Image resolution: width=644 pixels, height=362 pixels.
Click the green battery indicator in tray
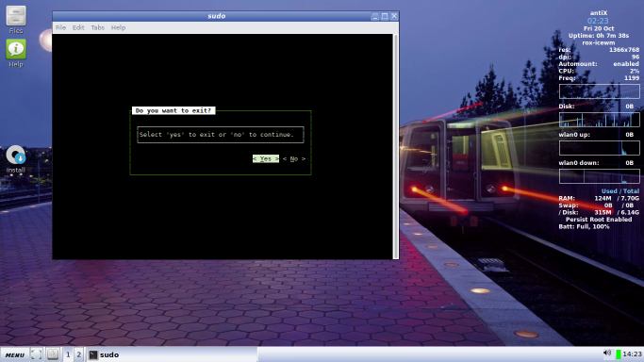click(x=619, y=354)
